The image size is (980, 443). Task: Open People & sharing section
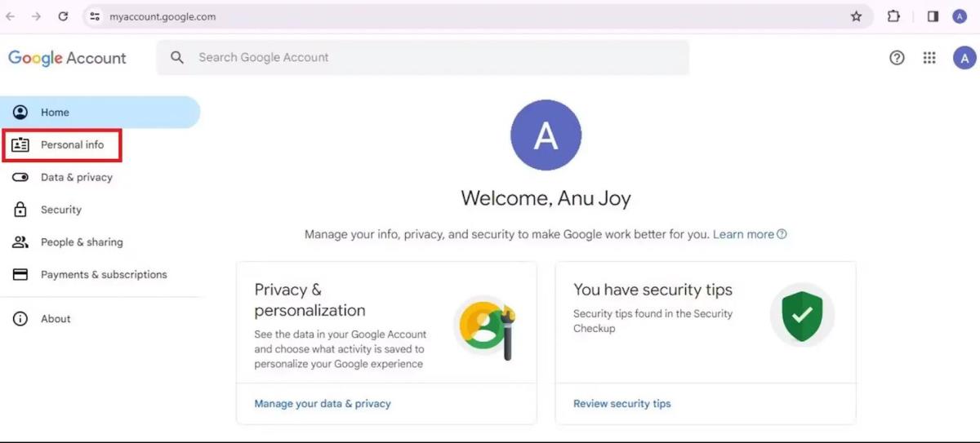click(100, 242)
